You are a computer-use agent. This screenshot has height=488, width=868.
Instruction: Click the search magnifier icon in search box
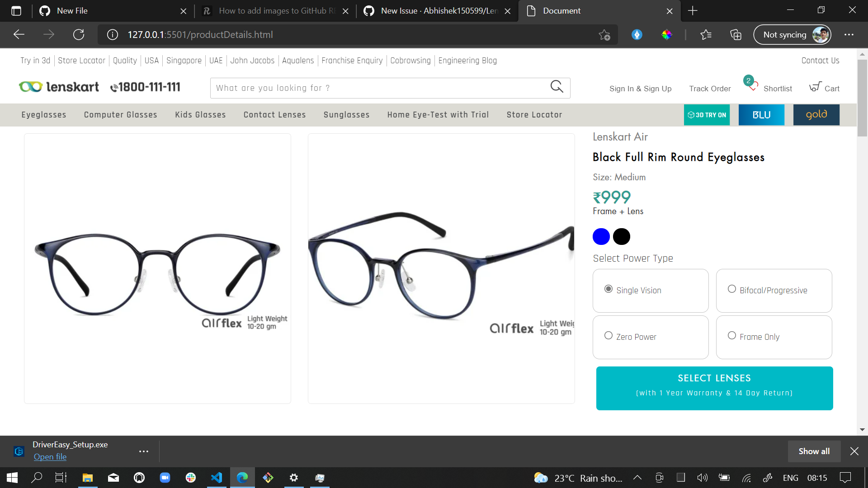click(557, 86)
